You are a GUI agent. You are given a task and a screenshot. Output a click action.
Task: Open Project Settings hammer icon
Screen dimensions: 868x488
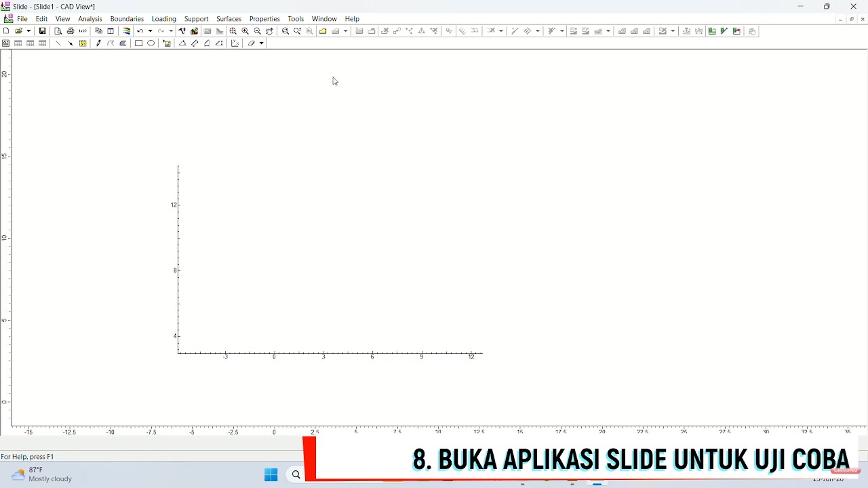pyautogui.click(x=182, y=31)
